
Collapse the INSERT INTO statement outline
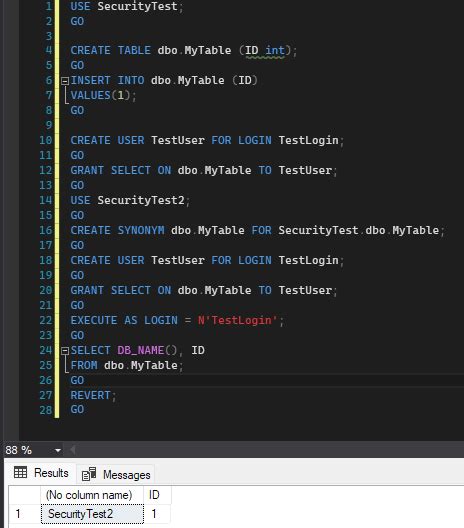tap(65, 81)
